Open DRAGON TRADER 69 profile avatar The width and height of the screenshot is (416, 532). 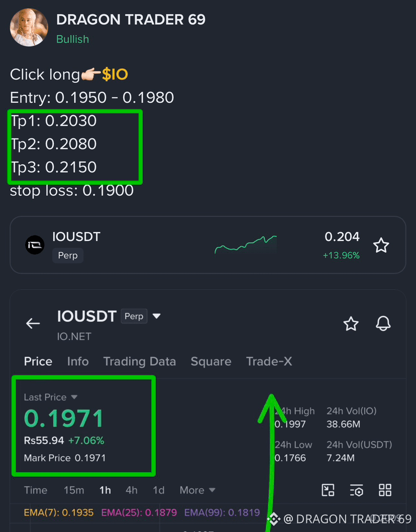tap(29, 28)
